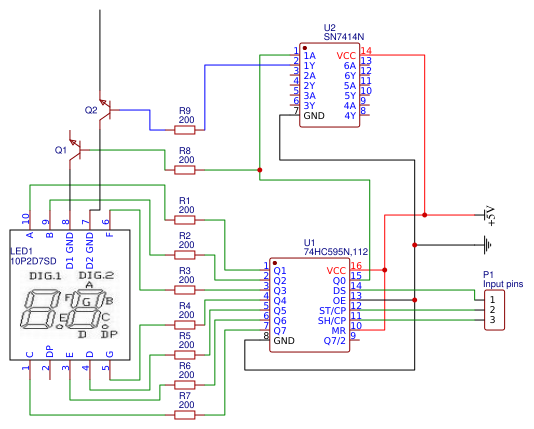Click the Q7 pin label on U1
Image resolution: width=534 pixels, height=429 pixels.
280,331
